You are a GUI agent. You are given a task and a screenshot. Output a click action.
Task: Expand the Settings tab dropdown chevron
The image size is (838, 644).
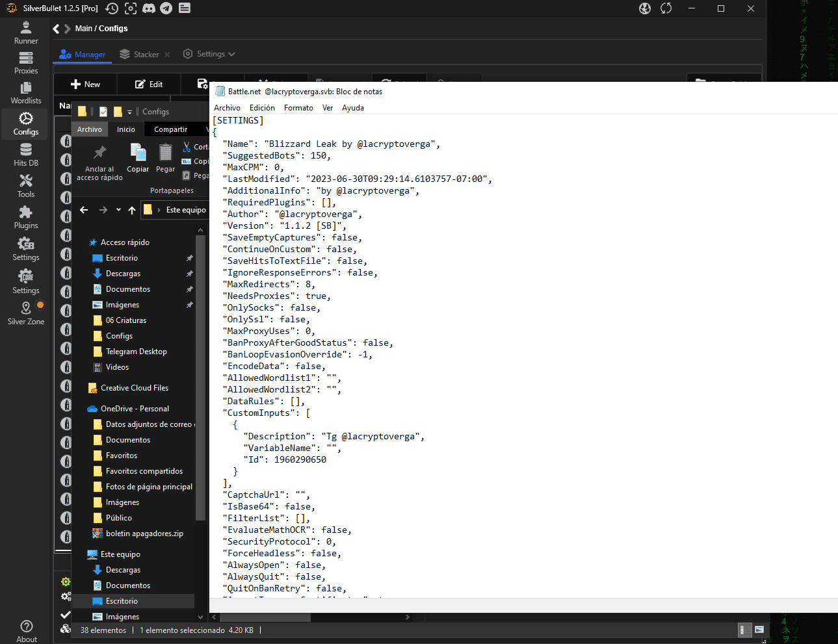click(x=232, y=55)
